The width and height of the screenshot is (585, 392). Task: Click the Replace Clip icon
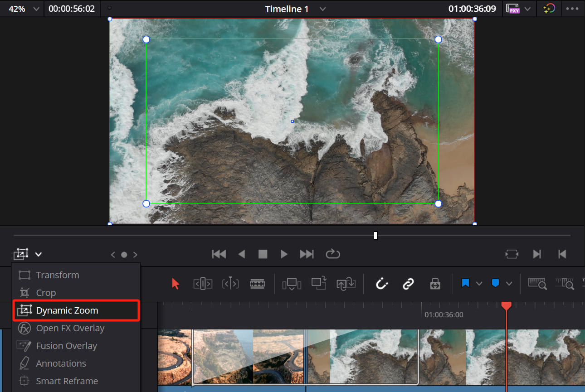[x=346, y=284]
